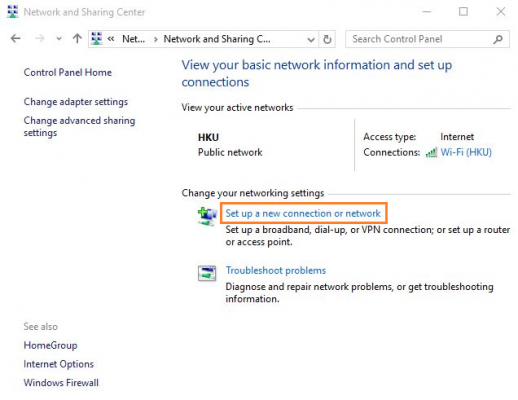Viewport: 518px width, 400px height.
Task: Expand the breadcrumb double-chevron
Action: click(x=111, y=39)
